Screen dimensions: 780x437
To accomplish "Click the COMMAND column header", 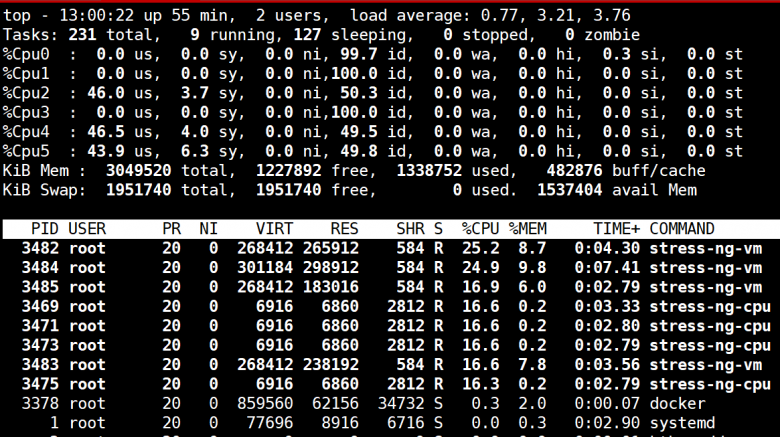I will tap(682, 228).
